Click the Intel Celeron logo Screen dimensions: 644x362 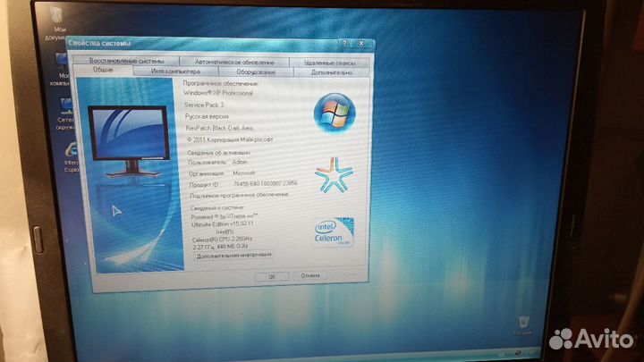(334, 232)
